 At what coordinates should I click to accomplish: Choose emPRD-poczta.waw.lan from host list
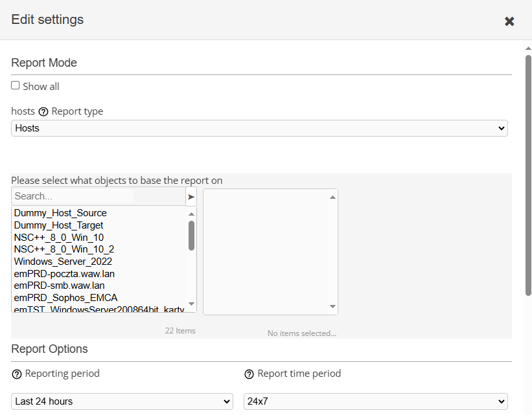coord(64,274)
